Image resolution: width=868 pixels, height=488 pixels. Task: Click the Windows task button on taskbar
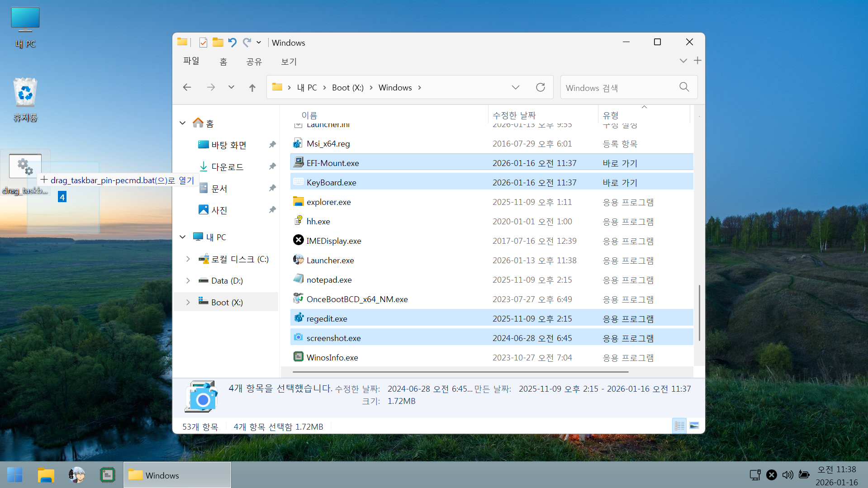pyautogui.click(x=177, y=475)
